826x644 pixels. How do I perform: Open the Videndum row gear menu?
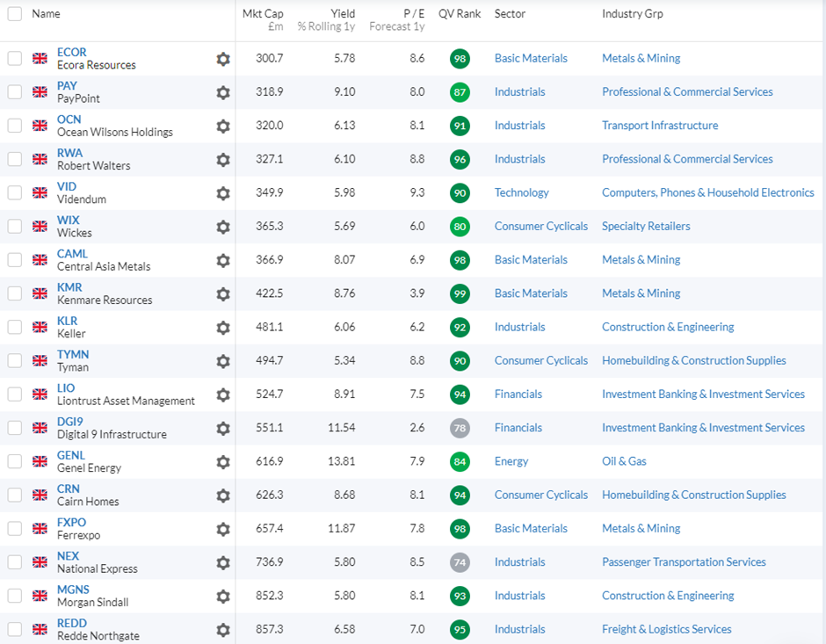(223, 193)
